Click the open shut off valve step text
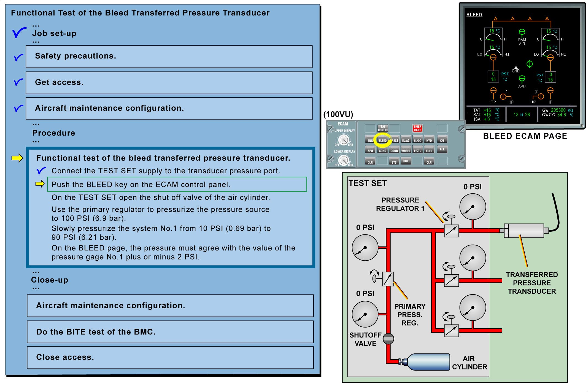588x392 pixels. click(x=160, y=198)
